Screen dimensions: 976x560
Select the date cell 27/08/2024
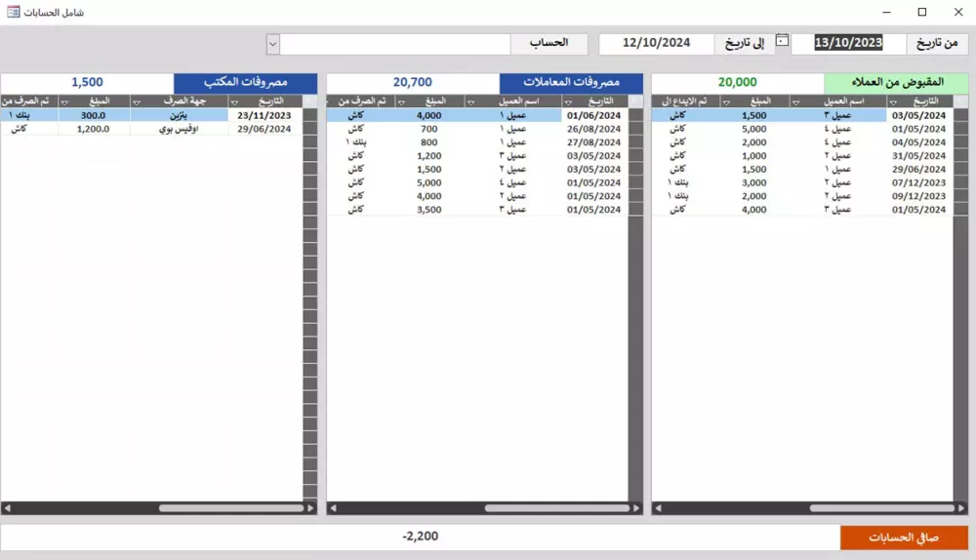click(x=593, y=141)
